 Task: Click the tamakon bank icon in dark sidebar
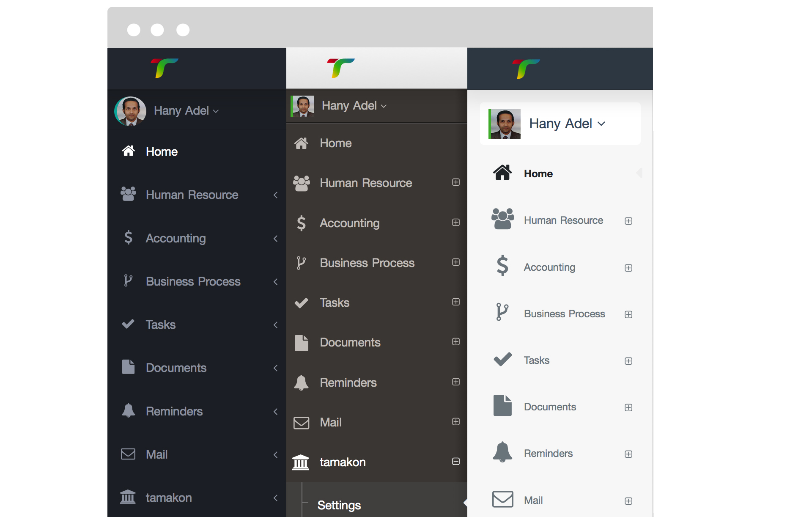pyautogui.click(x=128, y=497)
